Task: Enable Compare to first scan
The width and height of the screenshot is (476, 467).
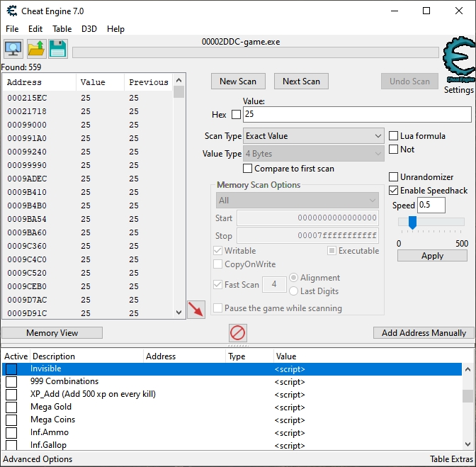Action: coord(247,168)
